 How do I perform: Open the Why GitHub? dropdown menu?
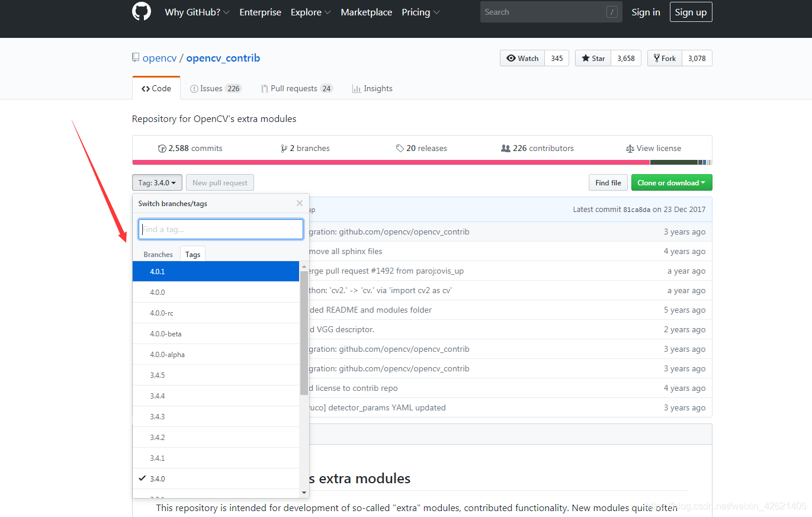(197, 12)
